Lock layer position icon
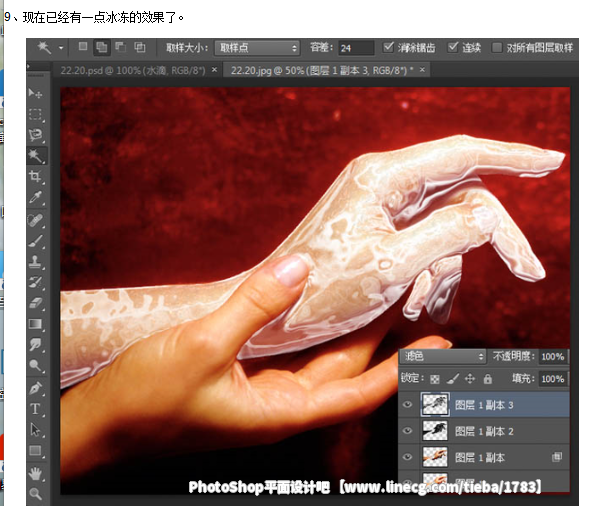 [x=470, y=378]
